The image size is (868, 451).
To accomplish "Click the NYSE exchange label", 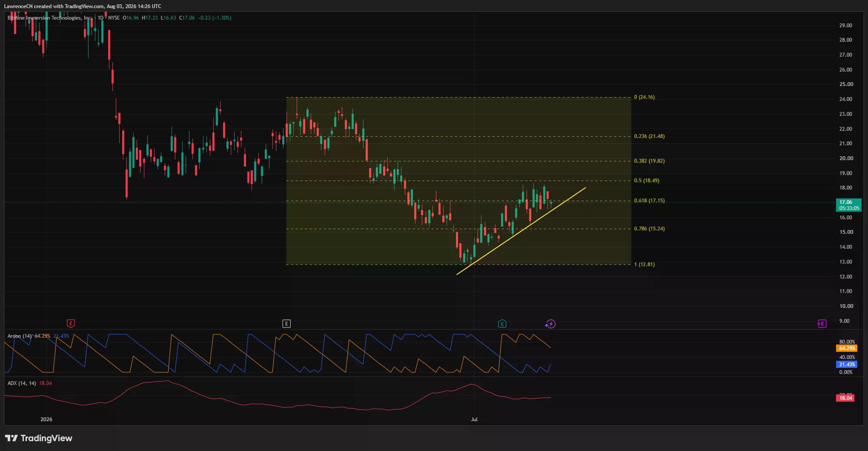I will coord(114,18).
